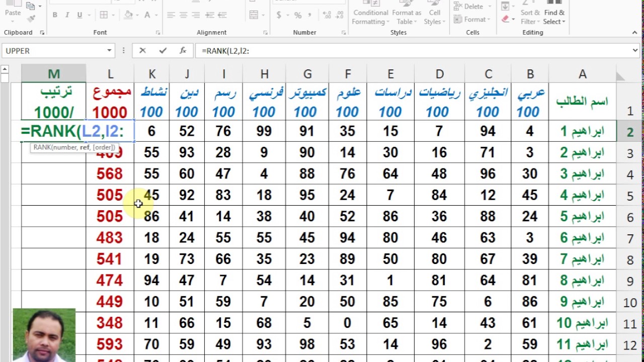Screen dimensions: 644x362
Task: Click the Select All corner triangle
Action: coord(620,75)
